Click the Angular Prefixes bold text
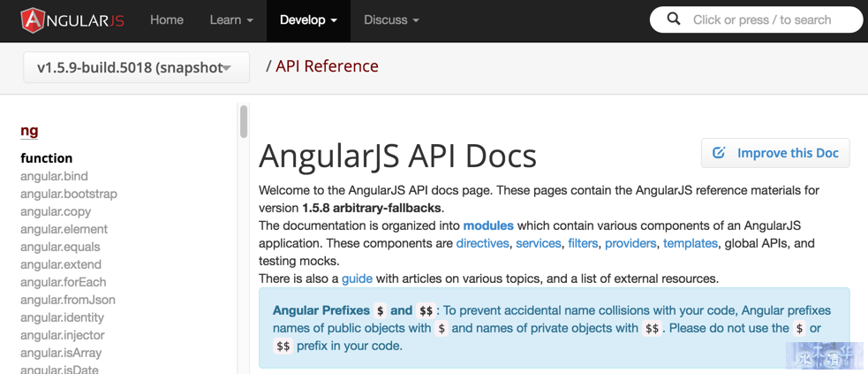Viewport: 868px width, 374px height. pos(322,310)
